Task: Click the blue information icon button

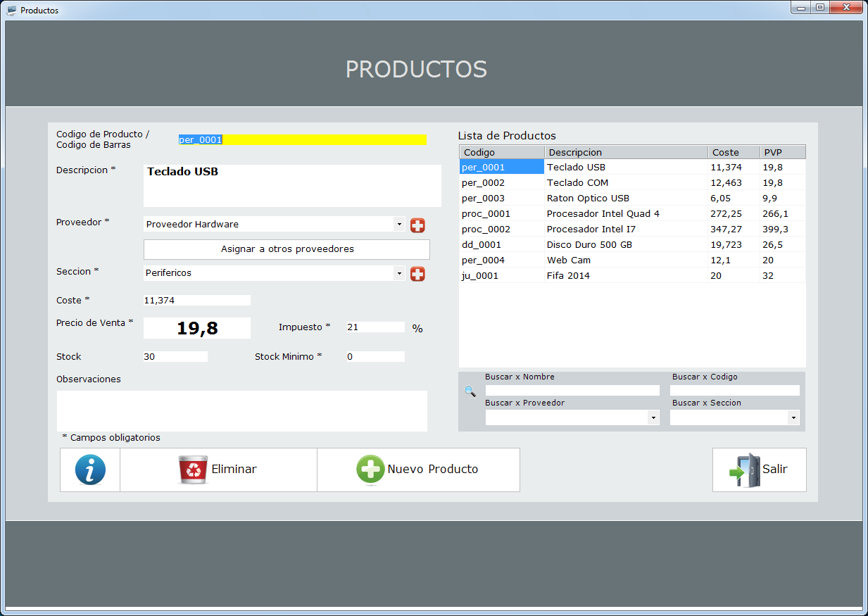Action: point(90,470)
